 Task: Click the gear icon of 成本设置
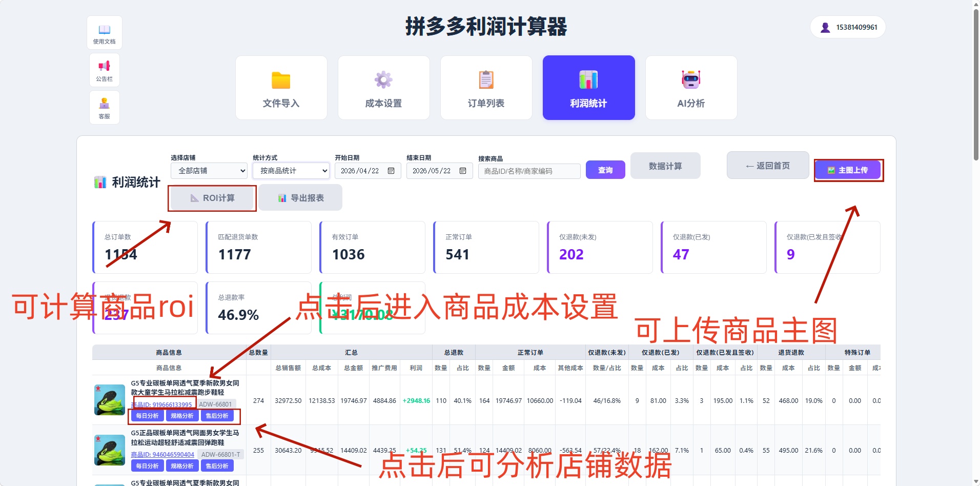(383, 80)
